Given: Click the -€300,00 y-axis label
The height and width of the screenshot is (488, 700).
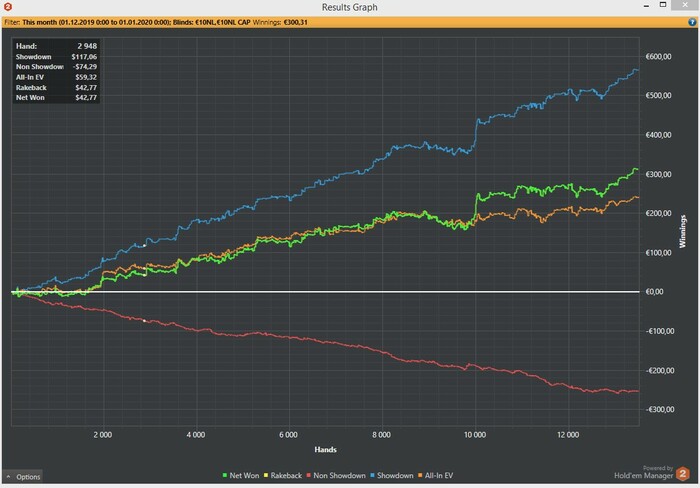Looking at the screenshot, I should click(660, 409).
